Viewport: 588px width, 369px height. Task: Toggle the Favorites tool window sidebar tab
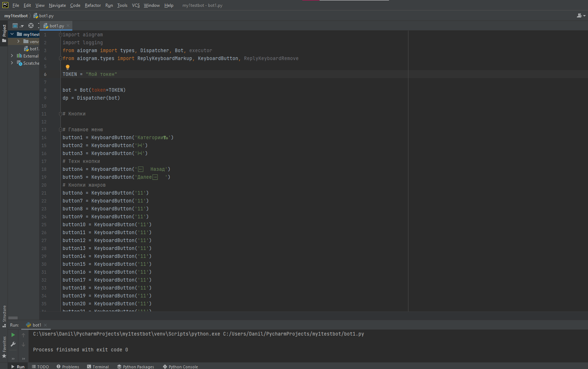coord(4,347)
